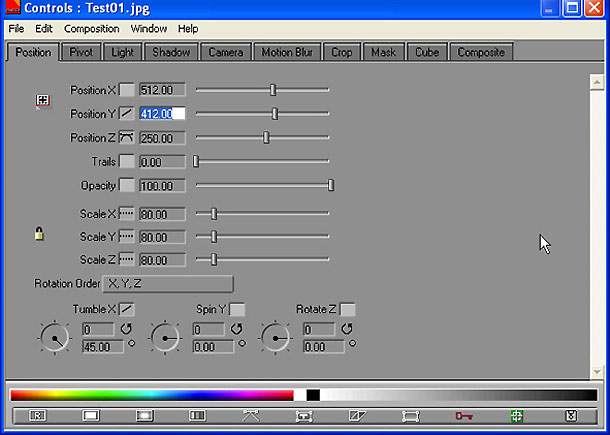This screenshot has height=435, width=610.
Task: Click the position target icon beside Position X
Action: point(42,100)
